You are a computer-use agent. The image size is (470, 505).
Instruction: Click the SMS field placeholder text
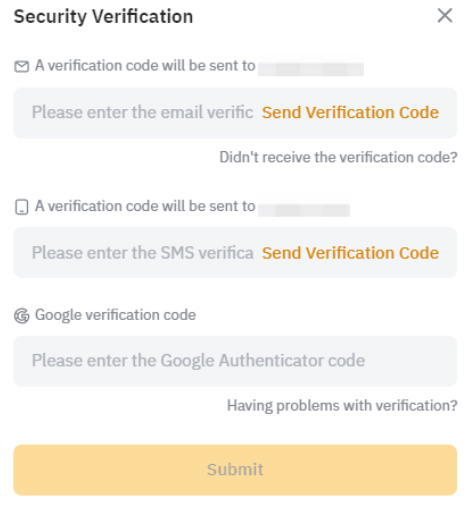coord(143,253)
